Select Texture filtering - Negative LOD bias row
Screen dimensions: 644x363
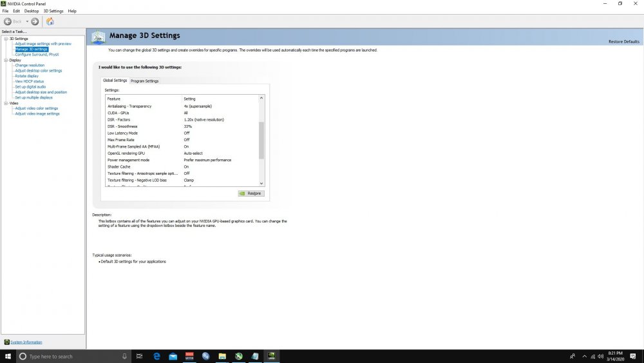click(x=182, y=180)
